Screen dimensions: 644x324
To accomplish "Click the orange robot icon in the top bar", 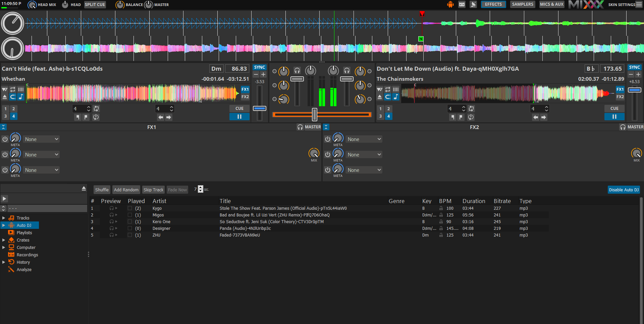I will click(x=450, y=4).
